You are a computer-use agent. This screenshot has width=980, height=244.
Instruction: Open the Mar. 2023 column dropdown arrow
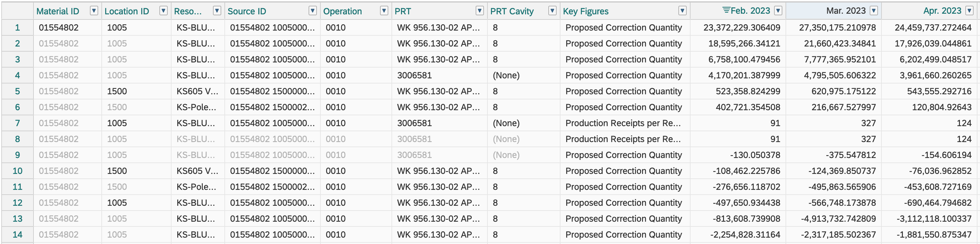click(874, 11)
